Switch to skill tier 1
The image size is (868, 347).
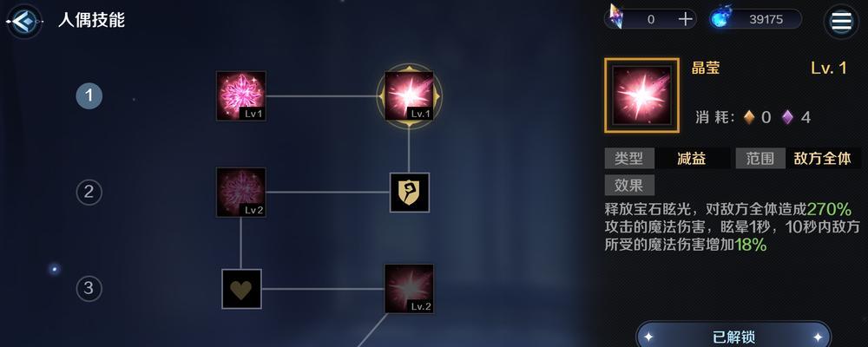click(89, 96)
